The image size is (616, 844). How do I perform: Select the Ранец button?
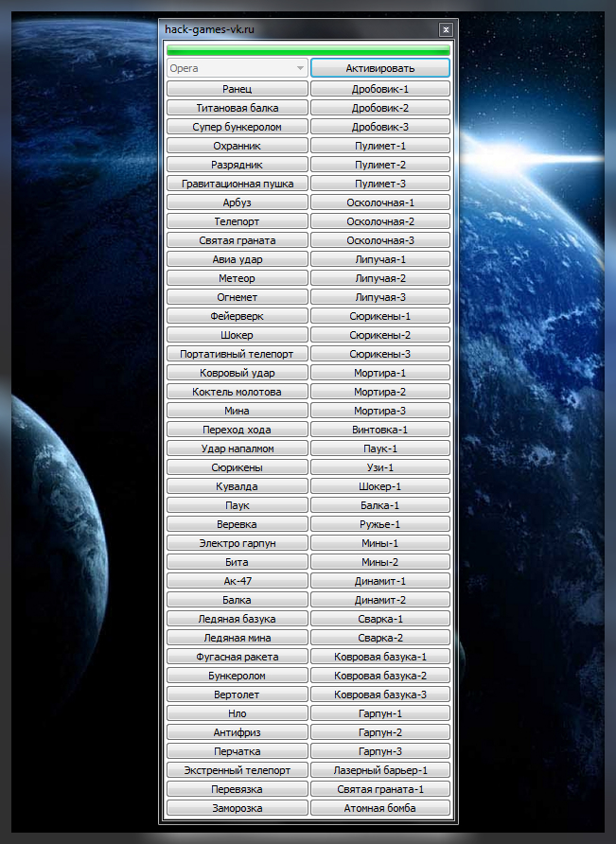point(238,89)
